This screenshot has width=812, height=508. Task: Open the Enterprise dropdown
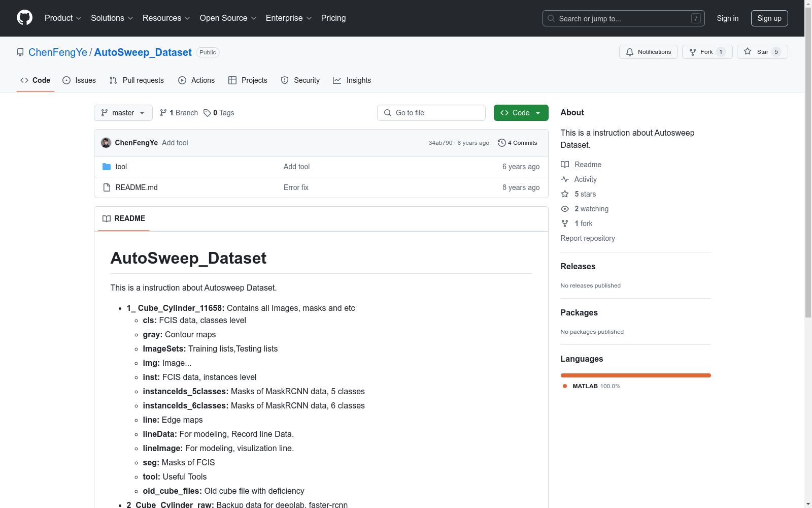[x=289, y=18]
